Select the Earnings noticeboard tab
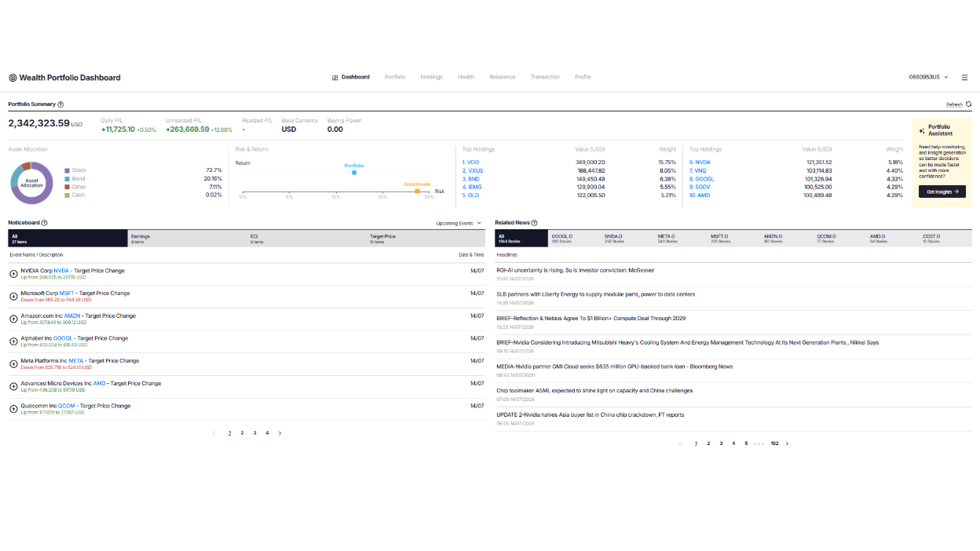Viewport: 980px width, 551px height. point(187,239)
